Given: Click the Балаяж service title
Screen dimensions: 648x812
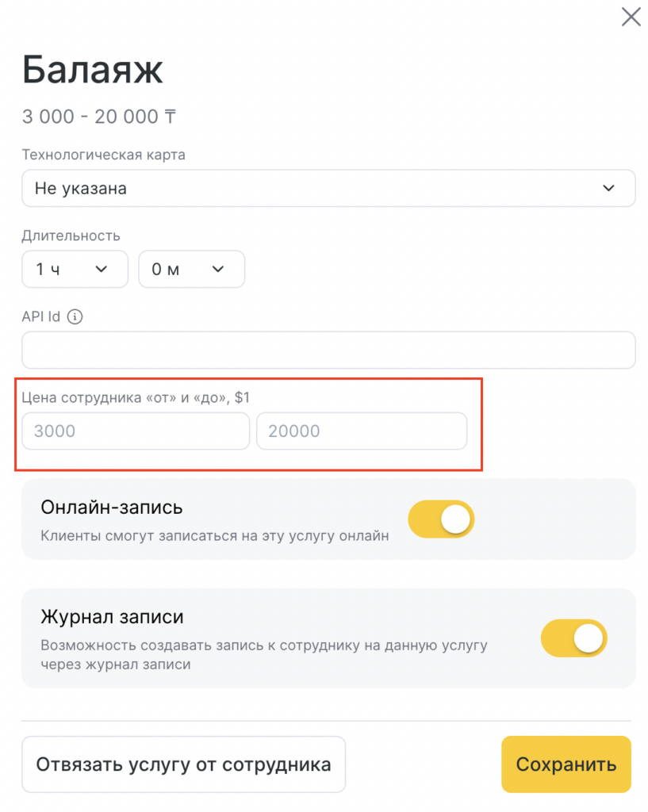Looking at the screenshot, I should (93, 70).
